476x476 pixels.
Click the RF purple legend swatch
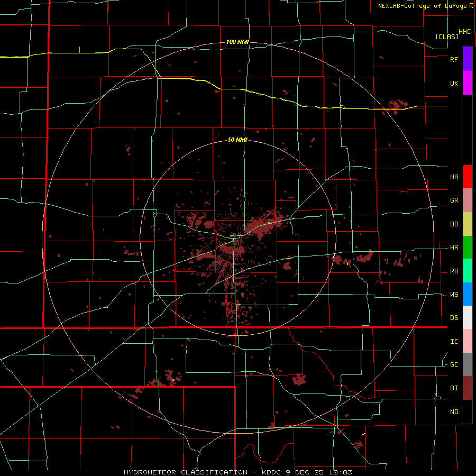coord(467,59)
